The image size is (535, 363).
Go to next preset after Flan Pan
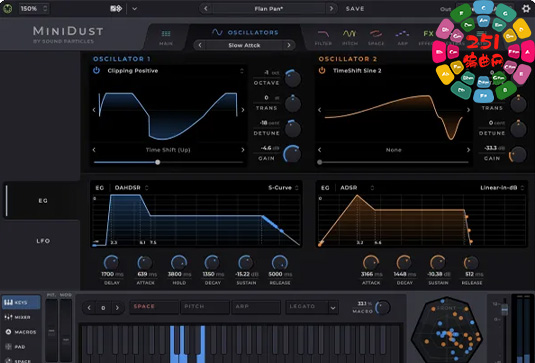331,9
